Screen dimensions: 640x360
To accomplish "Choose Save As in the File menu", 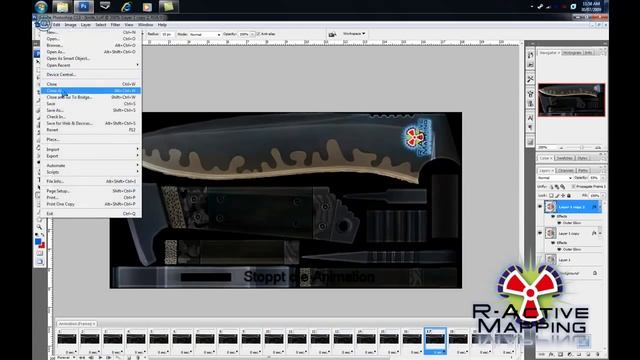I will (x=91, y=110).
